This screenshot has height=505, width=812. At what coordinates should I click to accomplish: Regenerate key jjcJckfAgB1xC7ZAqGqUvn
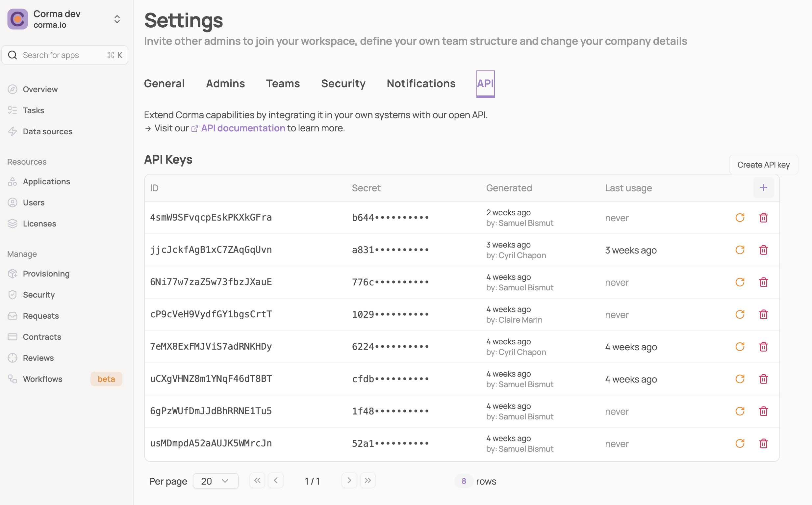740,250
